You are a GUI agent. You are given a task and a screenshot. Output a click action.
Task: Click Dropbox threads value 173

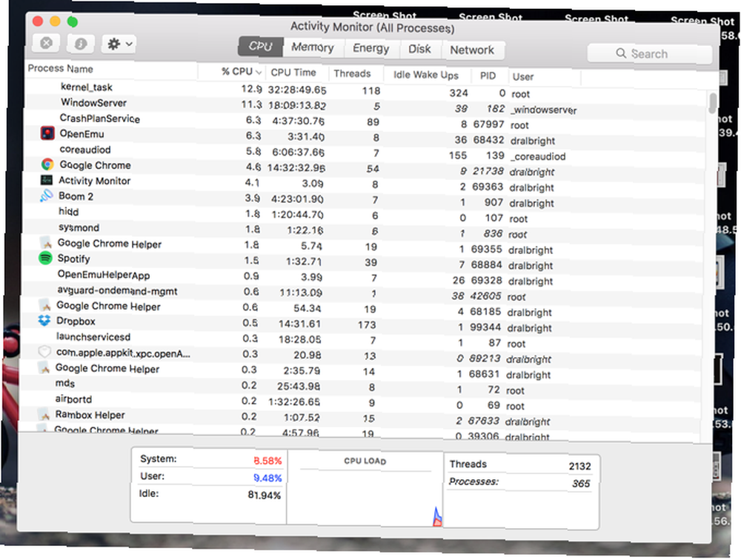pyautogui.click(x=367, y=324)
